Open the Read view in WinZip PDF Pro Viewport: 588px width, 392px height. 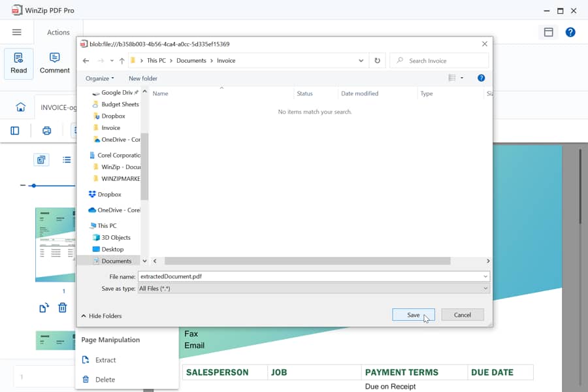(x=18, y=63)
